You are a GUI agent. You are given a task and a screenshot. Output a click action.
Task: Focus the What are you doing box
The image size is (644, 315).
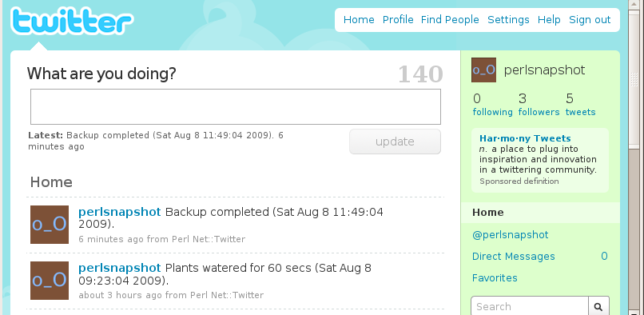click(x=236, y=106)
